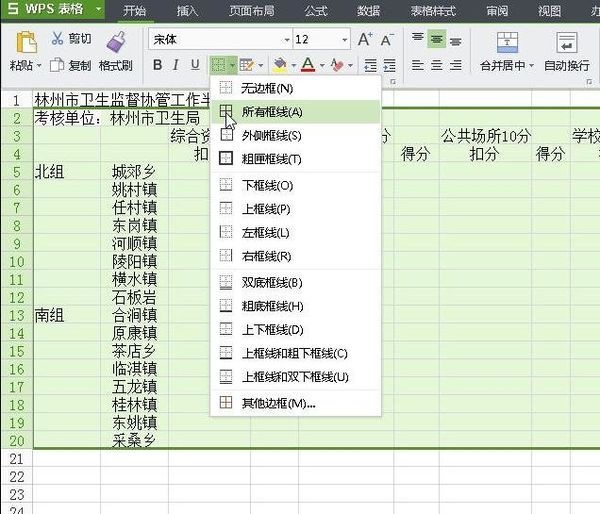The image size is (600, 514).
Task: Open 其他边框(M)... dialog
Action: 295,403
